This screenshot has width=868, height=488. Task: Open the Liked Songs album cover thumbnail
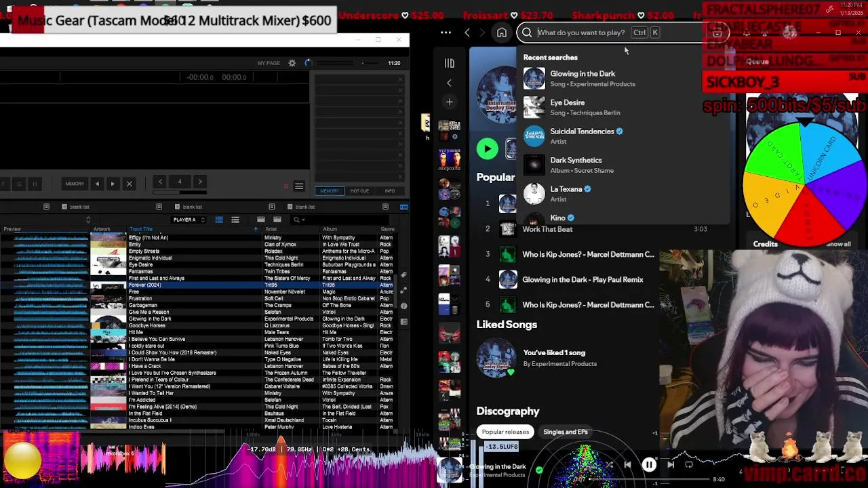(x=496, y=358)
